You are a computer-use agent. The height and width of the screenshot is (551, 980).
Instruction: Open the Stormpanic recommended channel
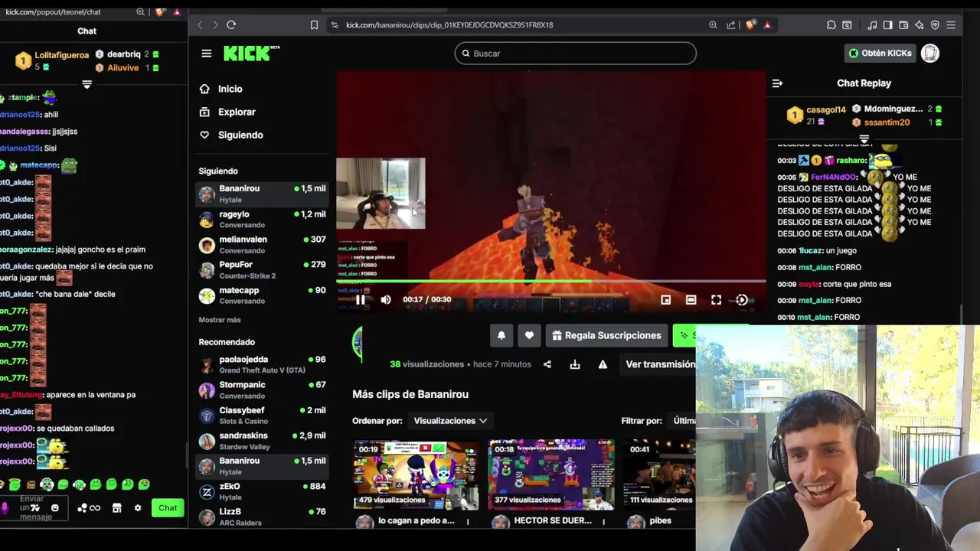point(263,390)
